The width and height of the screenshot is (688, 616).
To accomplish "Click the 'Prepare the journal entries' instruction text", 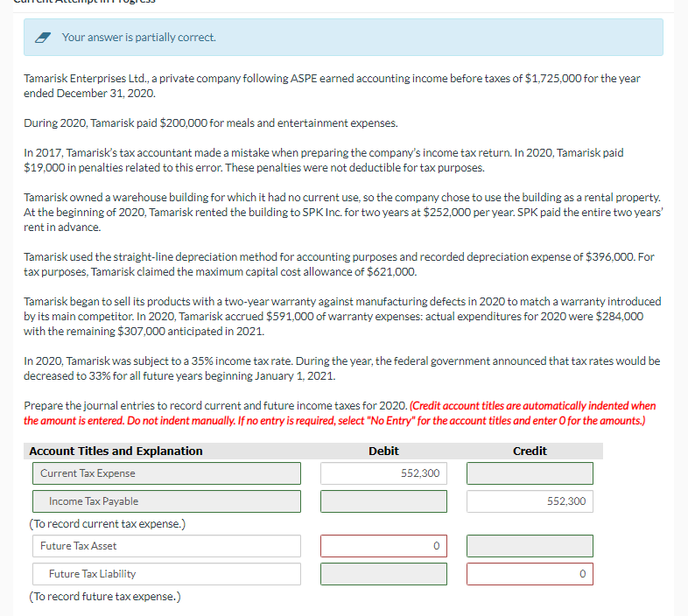I will coord(215,406).
